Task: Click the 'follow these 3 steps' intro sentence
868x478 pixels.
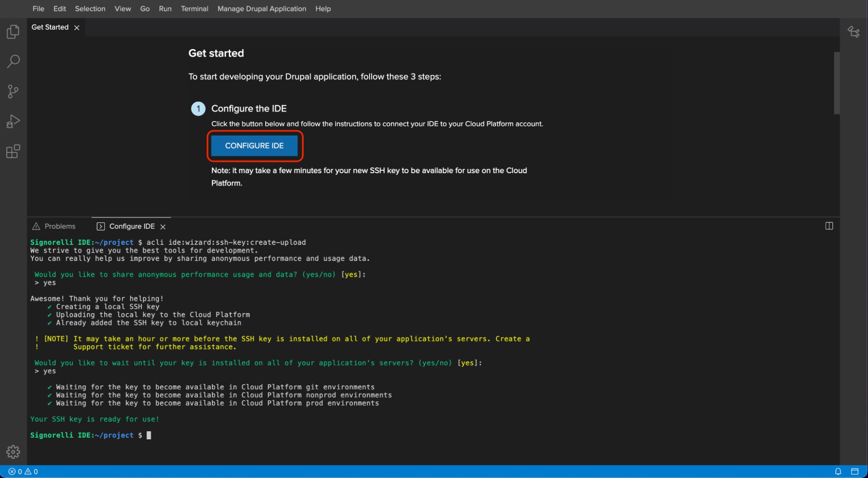Action: coord(314,76)
